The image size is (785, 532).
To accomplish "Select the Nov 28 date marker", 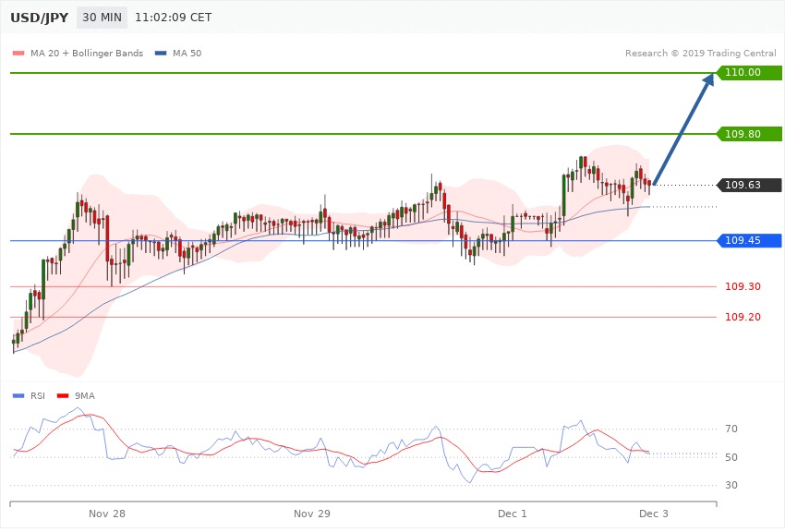I will (107, 513).
